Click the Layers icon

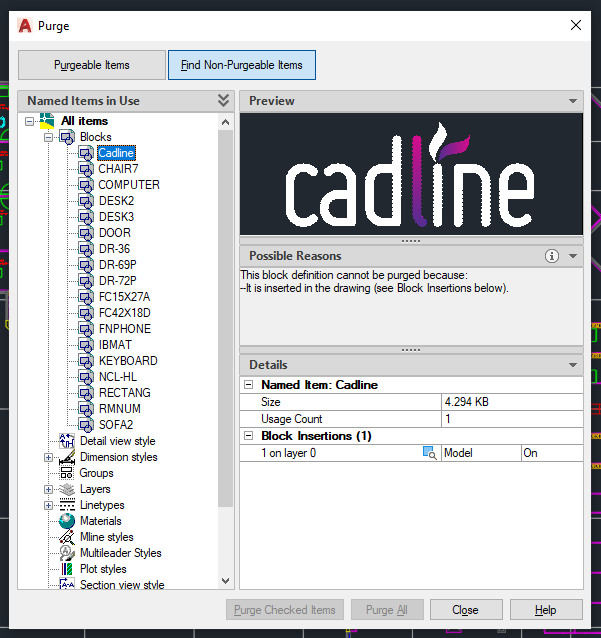(67, 489)
